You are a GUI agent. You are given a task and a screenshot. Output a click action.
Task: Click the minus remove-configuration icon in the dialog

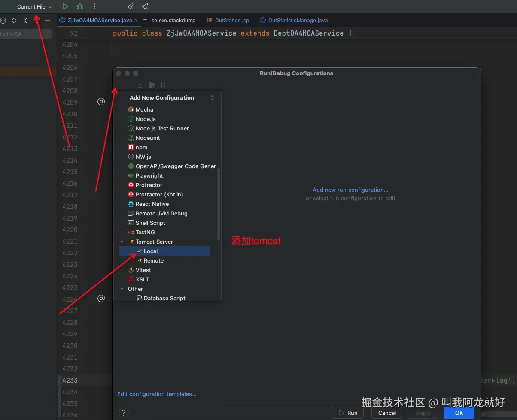[129, 85]
